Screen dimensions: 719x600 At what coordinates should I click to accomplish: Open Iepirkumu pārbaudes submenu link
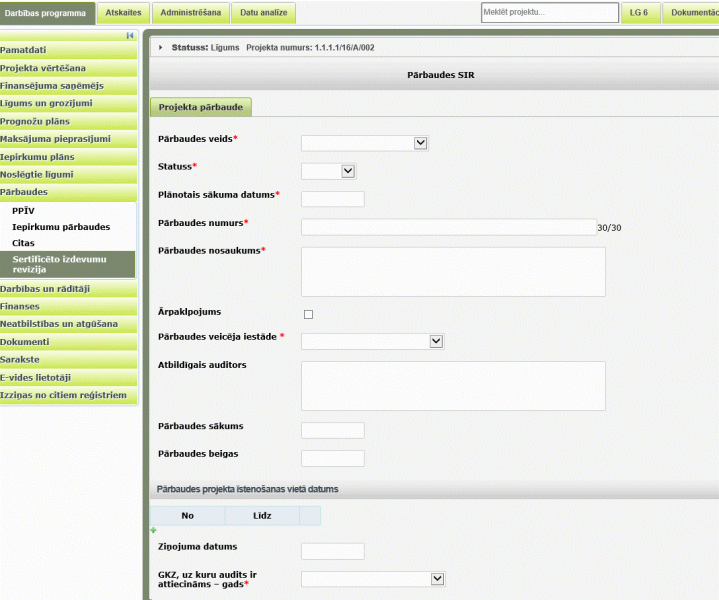tap(61, 227)
